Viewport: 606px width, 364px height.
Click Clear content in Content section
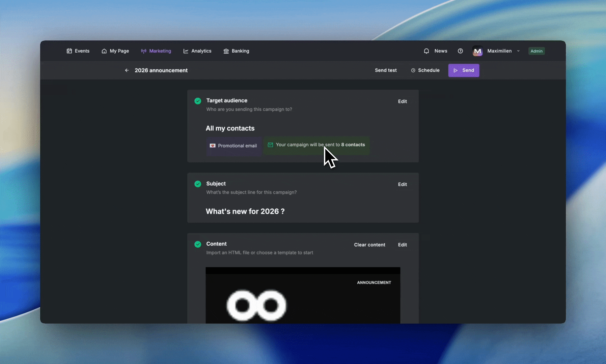click(369, 245)
